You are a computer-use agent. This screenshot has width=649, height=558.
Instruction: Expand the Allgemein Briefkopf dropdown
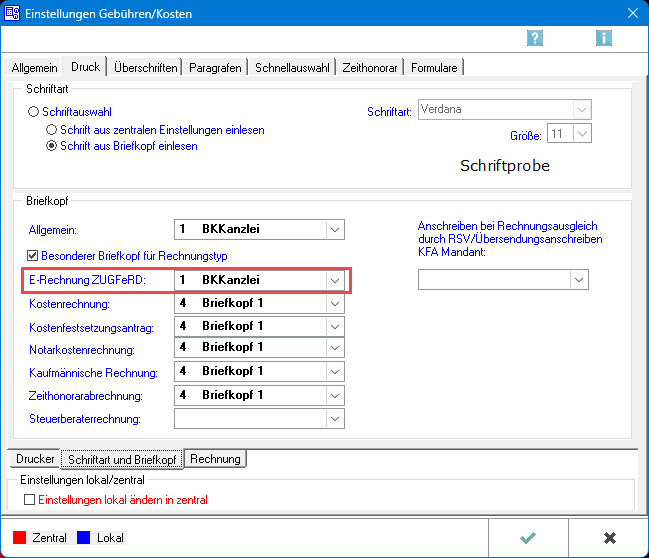point(335,229)
